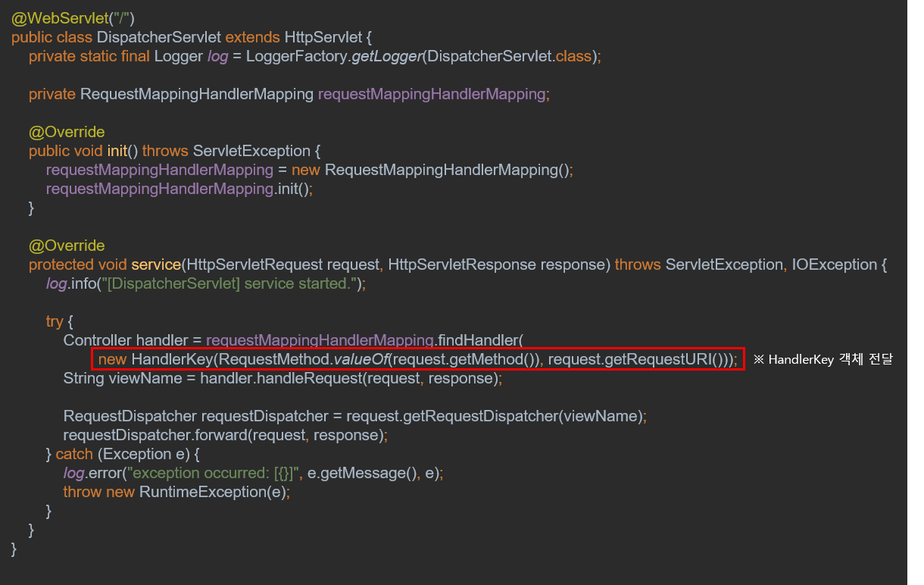
Task: Click the RequestMethod enum name
Action: pyautogui.click(x=275, y=359)
